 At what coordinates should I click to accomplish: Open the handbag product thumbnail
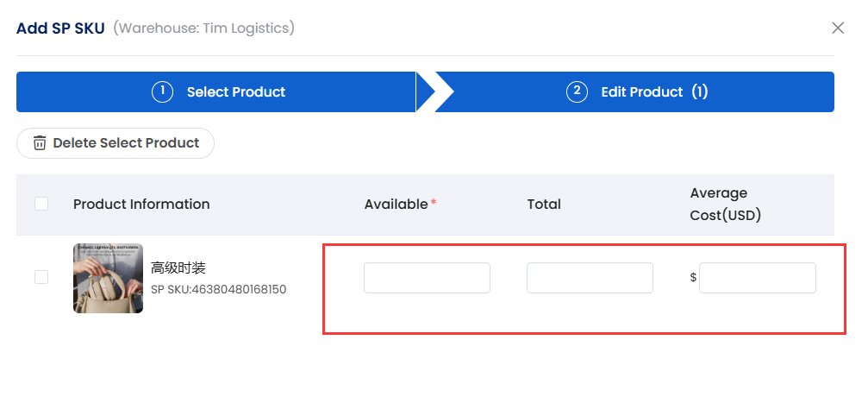click(108, 278)
